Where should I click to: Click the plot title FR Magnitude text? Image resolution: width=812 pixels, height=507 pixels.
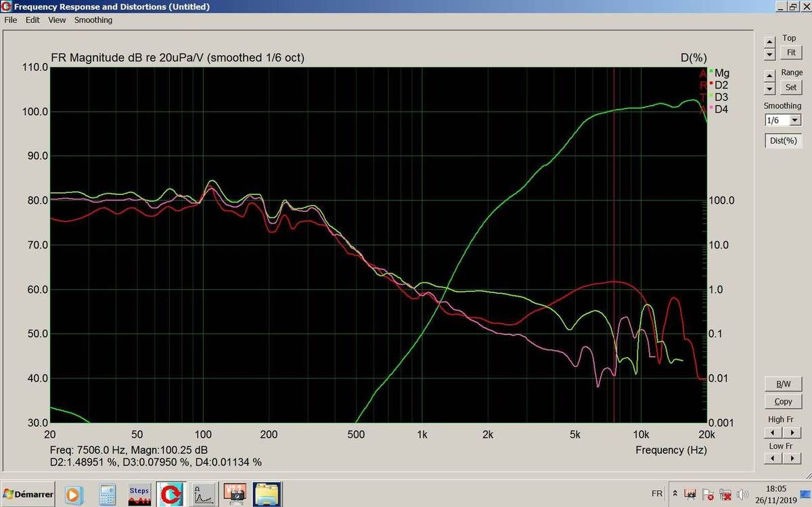[x=177, y=58]
